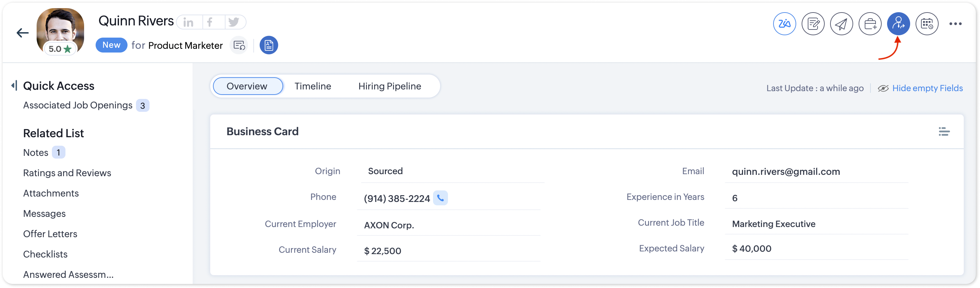Open the schedule interview calendar icon
Viewport: 980px width, 288px height.
point(927,24)
